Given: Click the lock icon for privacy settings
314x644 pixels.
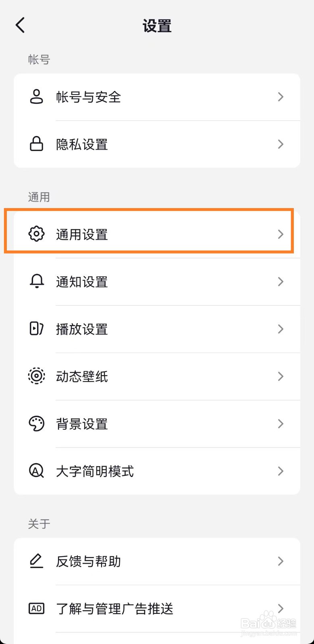Looking at the screenshot, I should [x=36, y=144].
